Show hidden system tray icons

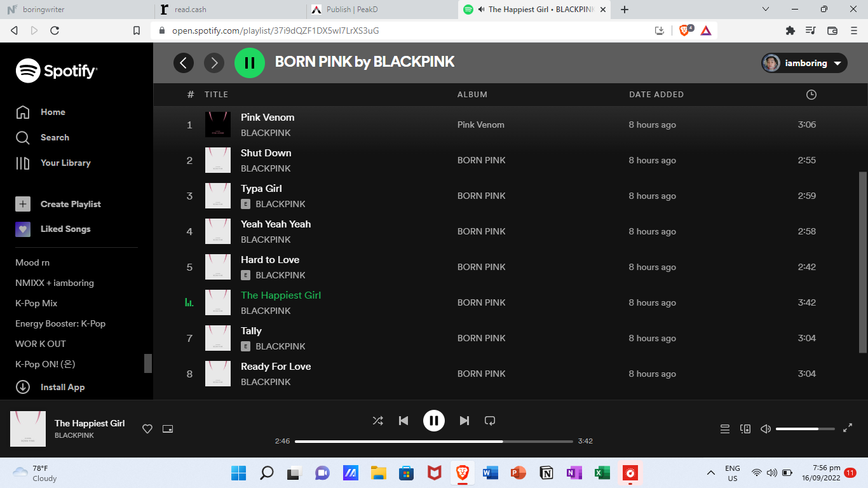pyautogui.click(x=711, y=473)
